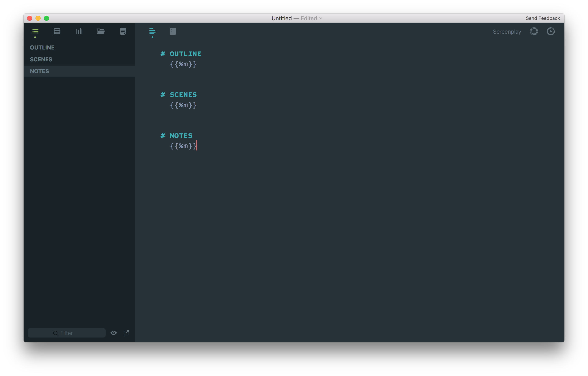Click the Untitled document title
This screenshot has width=588, height=376.
(282, 18)
